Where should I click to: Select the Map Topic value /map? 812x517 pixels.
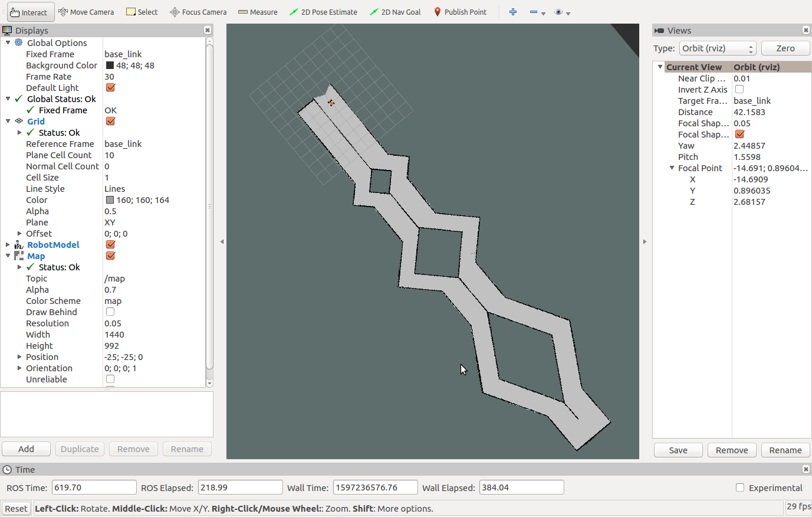114,278
